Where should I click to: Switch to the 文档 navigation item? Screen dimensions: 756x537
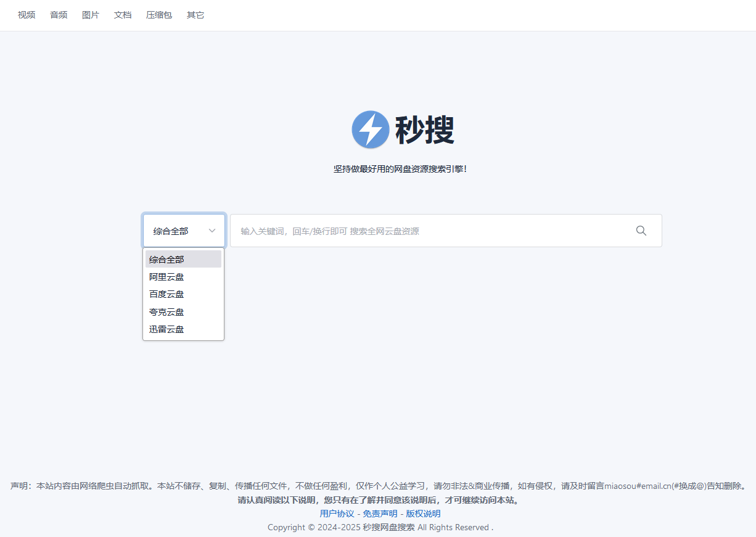coord(123,15)
